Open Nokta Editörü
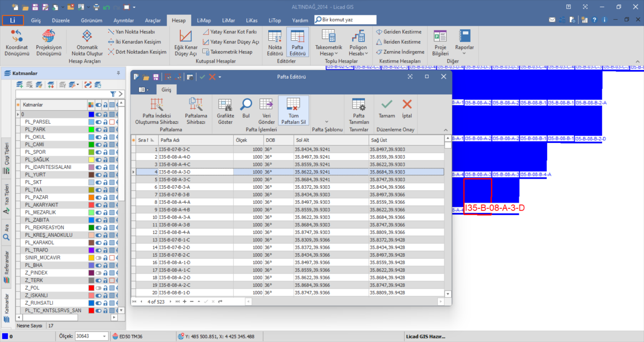The image size is (644, 342). coord(275,43)
